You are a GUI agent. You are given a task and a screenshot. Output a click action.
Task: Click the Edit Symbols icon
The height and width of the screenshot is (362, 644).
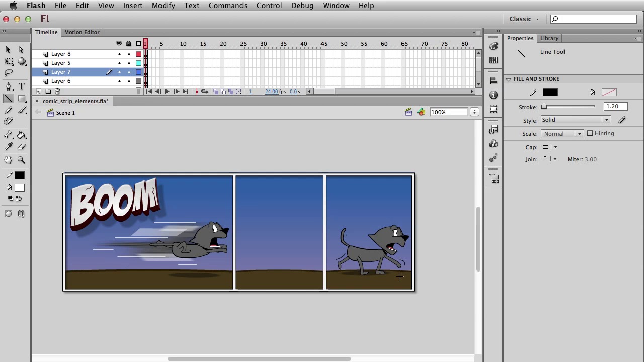[x=421, y=112]
